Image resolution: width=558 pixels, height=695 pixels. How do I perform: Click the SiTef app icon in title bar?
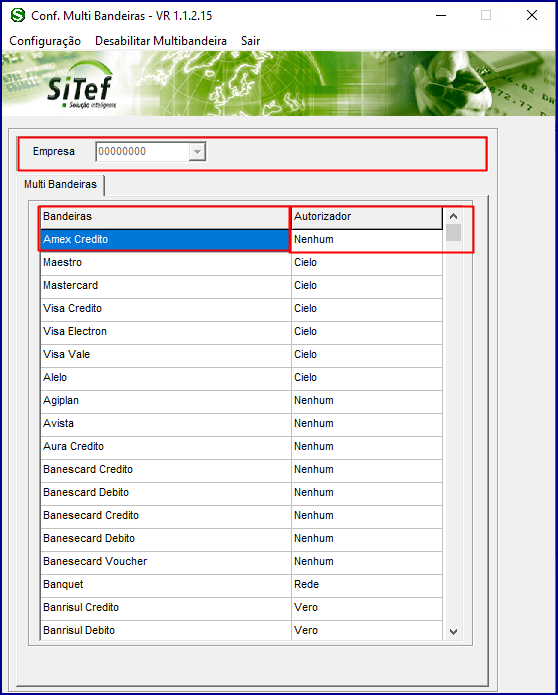tap(18, 16)
